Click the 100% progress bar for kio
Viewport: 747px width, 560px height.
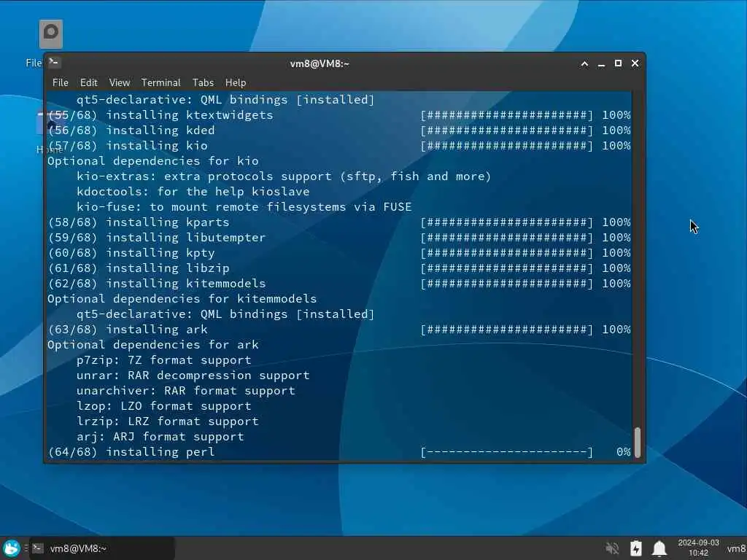point(507,146)
